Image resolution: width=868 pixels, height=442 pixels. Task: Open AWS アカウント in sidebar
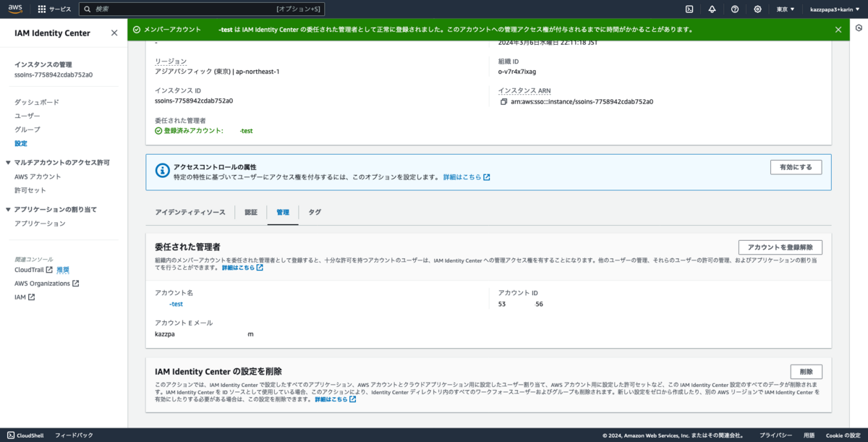tap(38, 177)
